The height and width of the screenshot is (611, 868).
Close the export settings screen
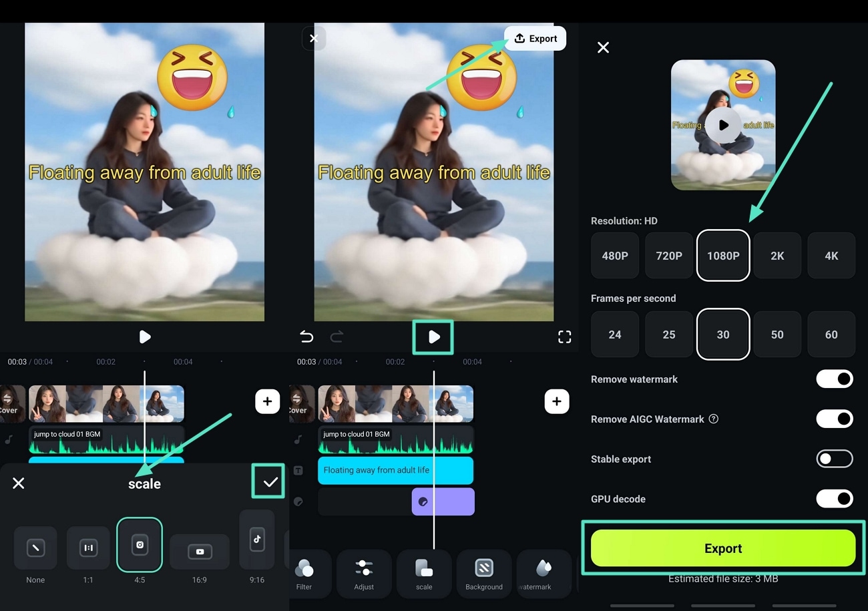pos(603,47)
